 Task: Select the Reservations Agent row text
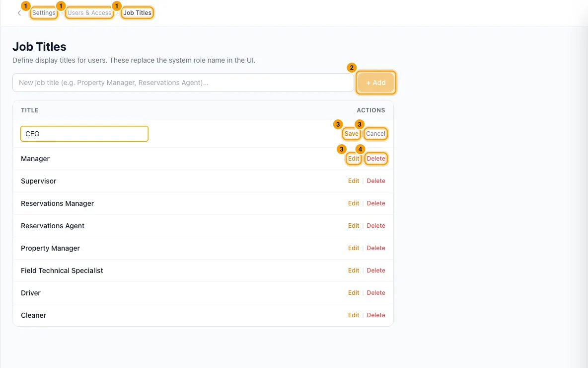tap(53, 226)
